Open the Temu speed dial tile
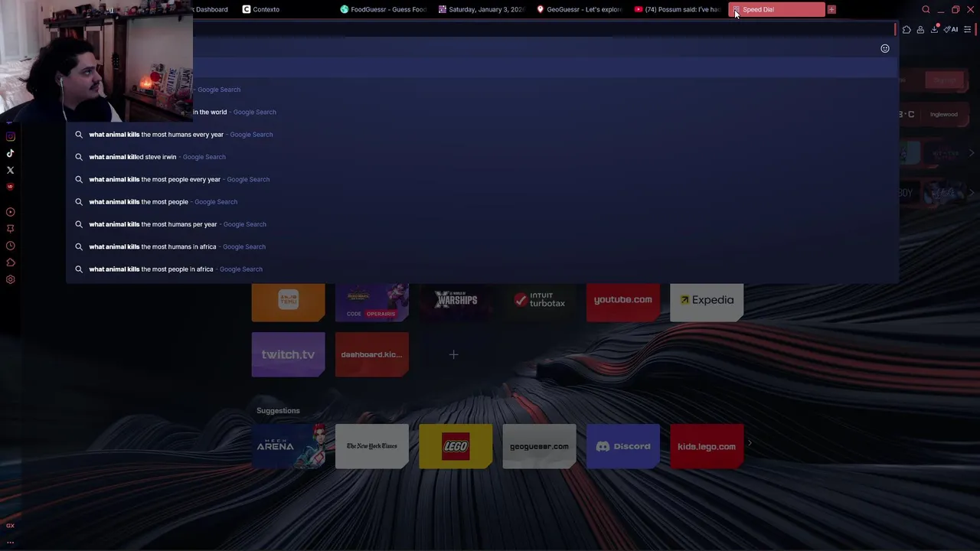980x551 pixels. (288, 302)
